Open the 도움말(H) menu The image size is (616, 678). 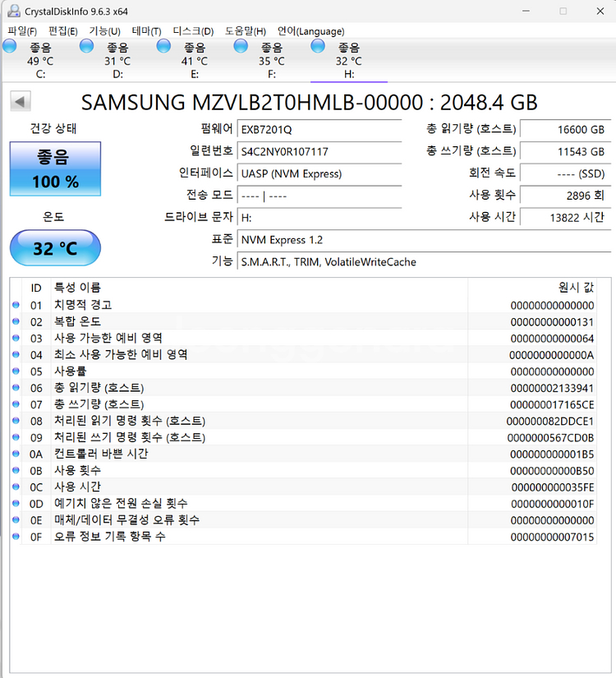(245, 31)
